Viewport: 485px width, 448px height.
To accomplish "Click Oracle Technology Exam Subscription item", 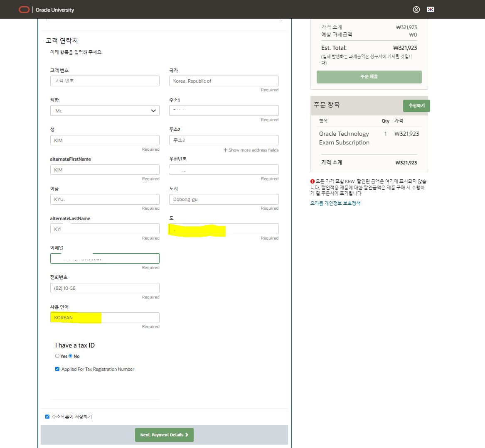I will click(x=344, y=138).
